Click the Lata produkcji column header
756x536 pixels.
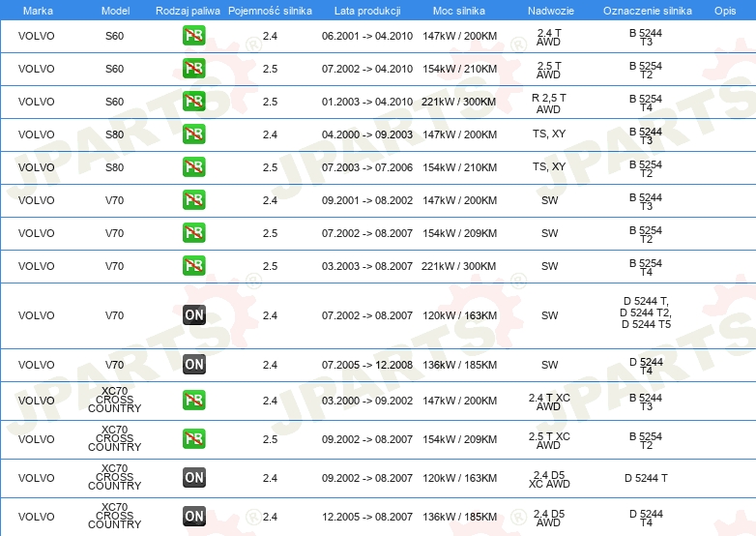(x=367, y=11)
